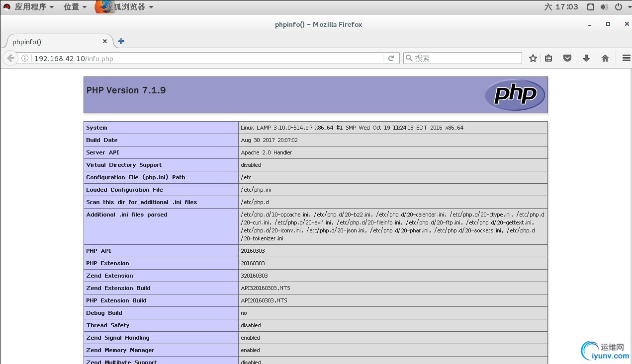Reload the current page

tap(391, 58)
